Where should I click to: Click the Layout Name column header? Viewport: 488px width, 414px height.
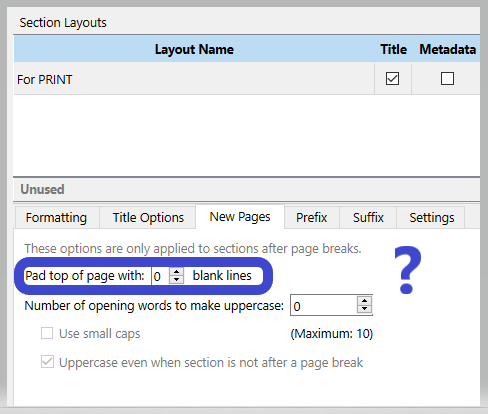point(194,49)
